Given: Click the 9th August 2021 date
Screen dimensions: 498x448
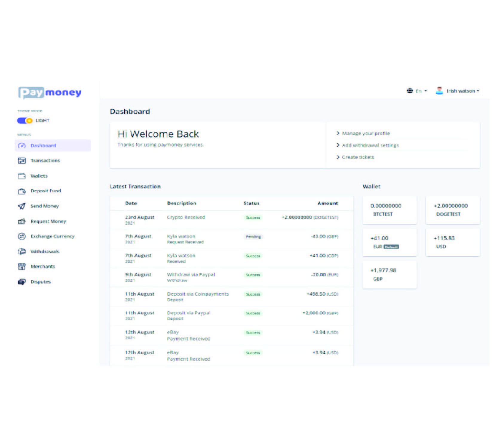Looking at the screenshot, I should pyautogui.click(x=138, y=277).
